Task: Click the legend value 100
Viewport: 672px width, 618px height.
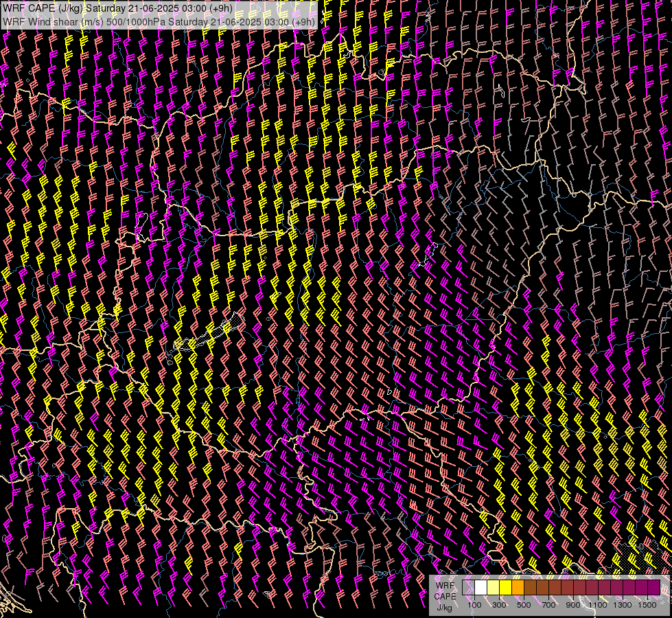Action: tap(474, 605)
